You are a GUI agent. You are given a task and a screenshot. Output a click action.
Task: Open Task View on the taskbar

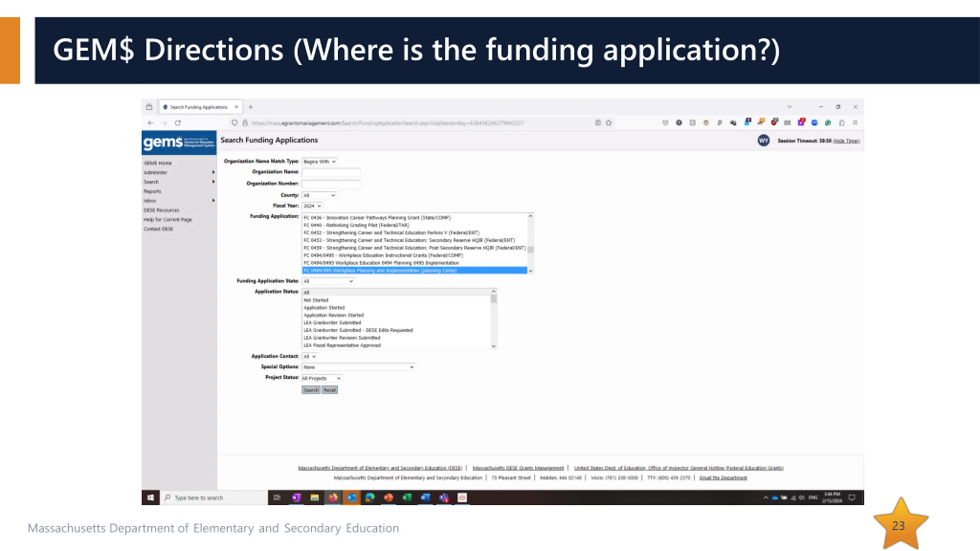(x=277, y=497)
